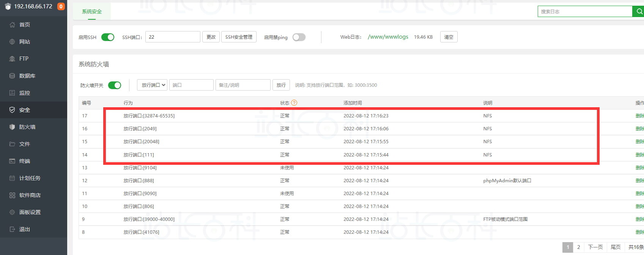The width and height of the screenshot is (644, 255).
Task: Go to page 2 of firewall rules
Action: point(578,247)
